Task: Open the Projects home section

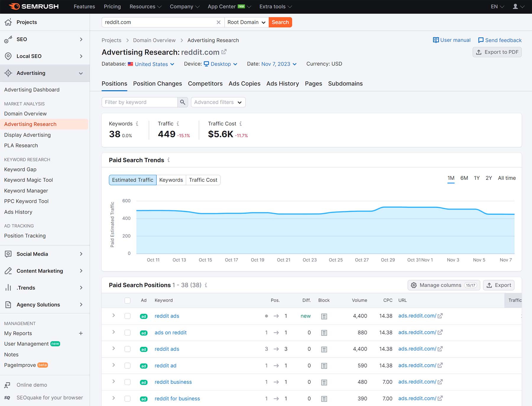Action: pos(9,22)
